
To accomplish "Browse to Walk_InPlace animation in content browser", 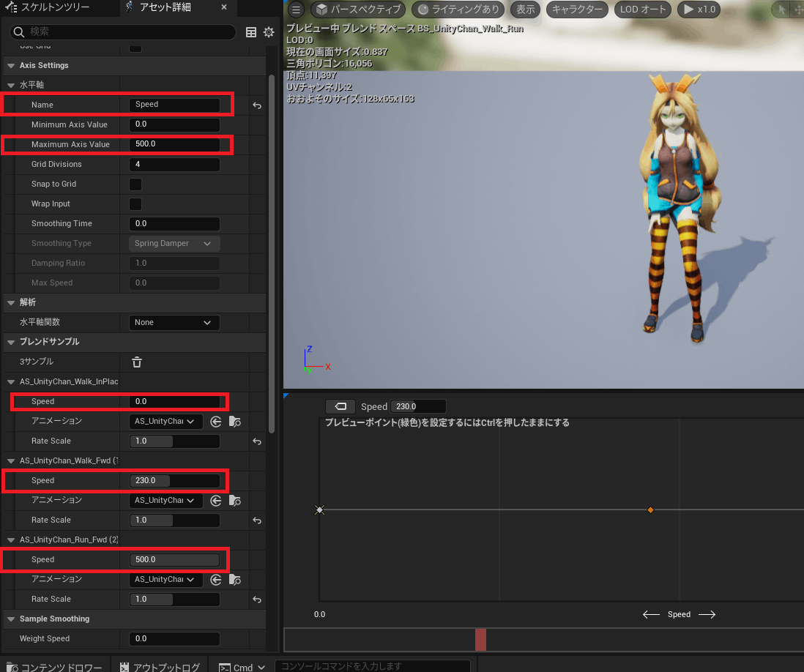I will click(x=235, y=422).
